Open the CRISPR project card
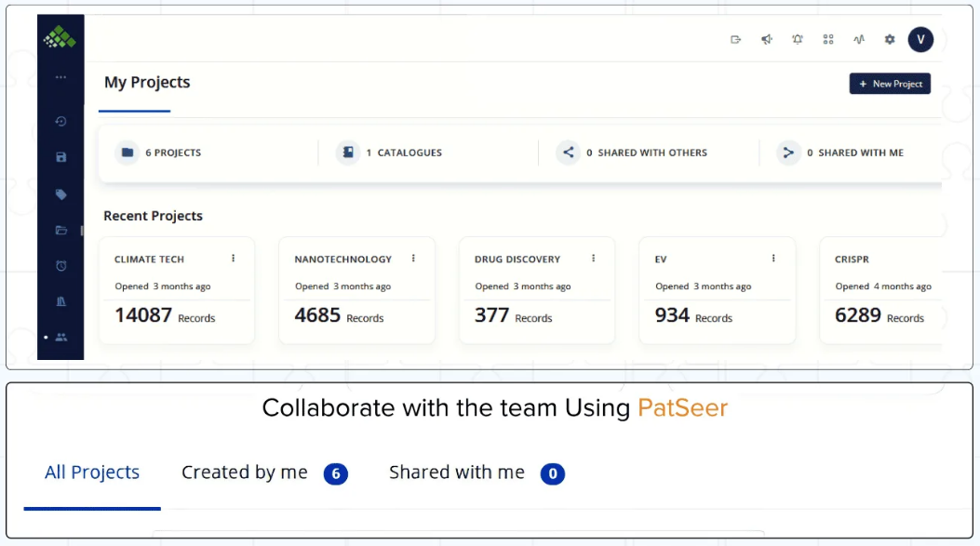Viewport: 980px width, 546px height. point(879,290)
